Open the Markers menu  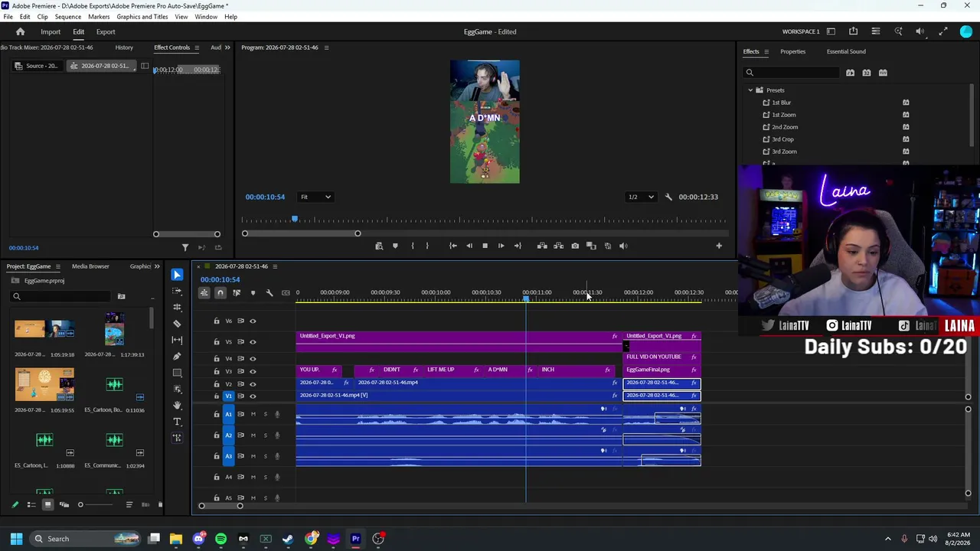(99, 17)
